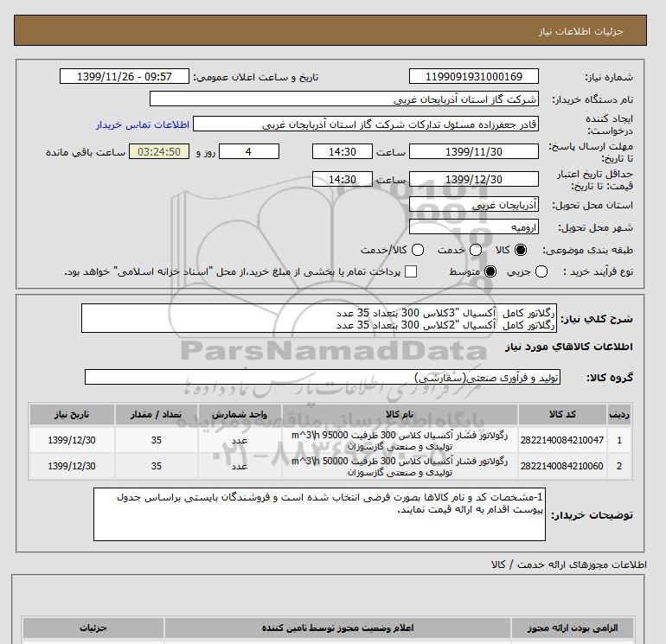This screenshot has height=644, width=666.
Task: Click the نام کالا column header
Action: (400, 414)
